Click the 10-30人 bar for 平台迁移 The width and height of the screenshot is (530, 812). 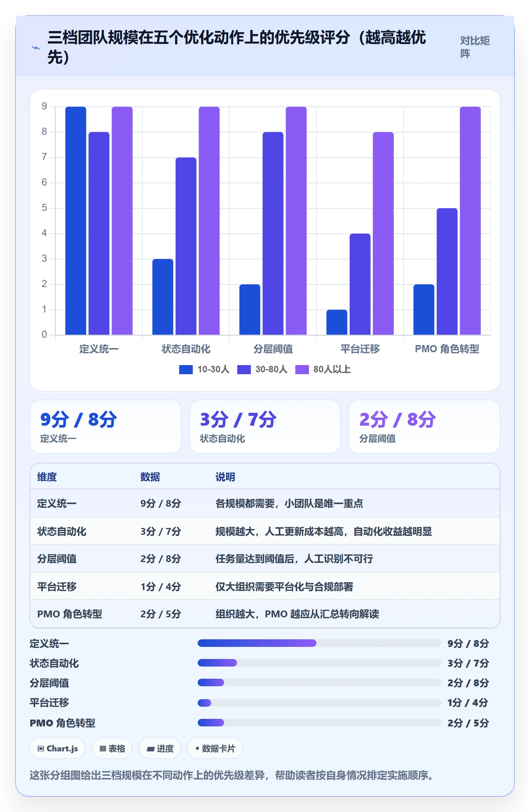[x=337, y=322]
